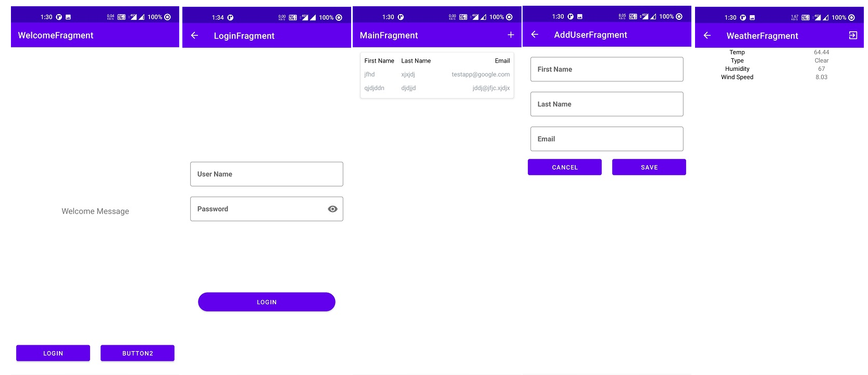Select the xjxjdj last name cell

[408, 74]
